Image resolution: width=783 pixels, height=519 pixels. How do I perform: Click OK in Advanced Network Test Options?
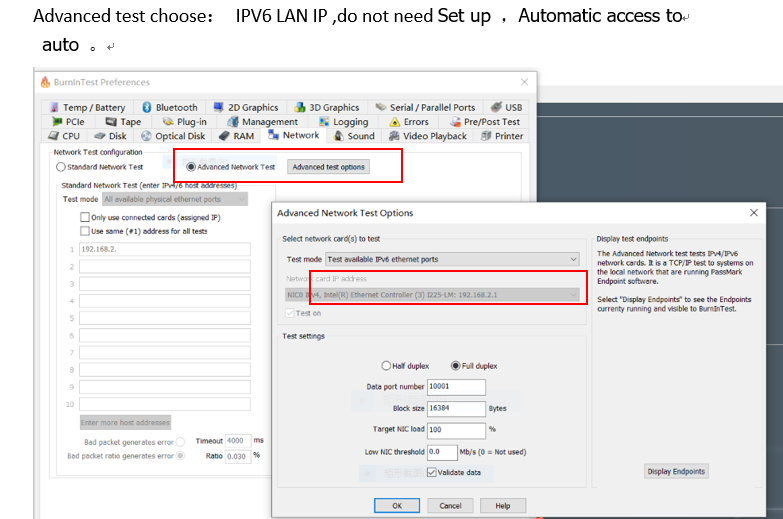pos(397,506)
